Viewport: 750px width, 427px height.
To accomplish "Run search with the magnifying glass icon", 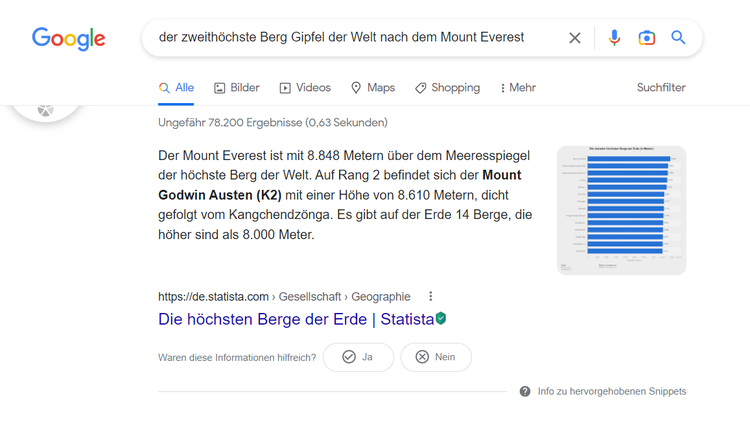I will 678,37.
